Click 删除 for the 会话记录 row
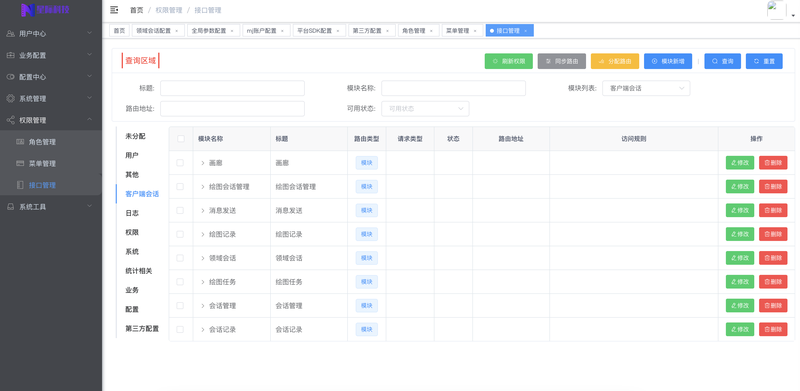Image resolution: width=800 pixels, height=391 pixels. [773, 330]
